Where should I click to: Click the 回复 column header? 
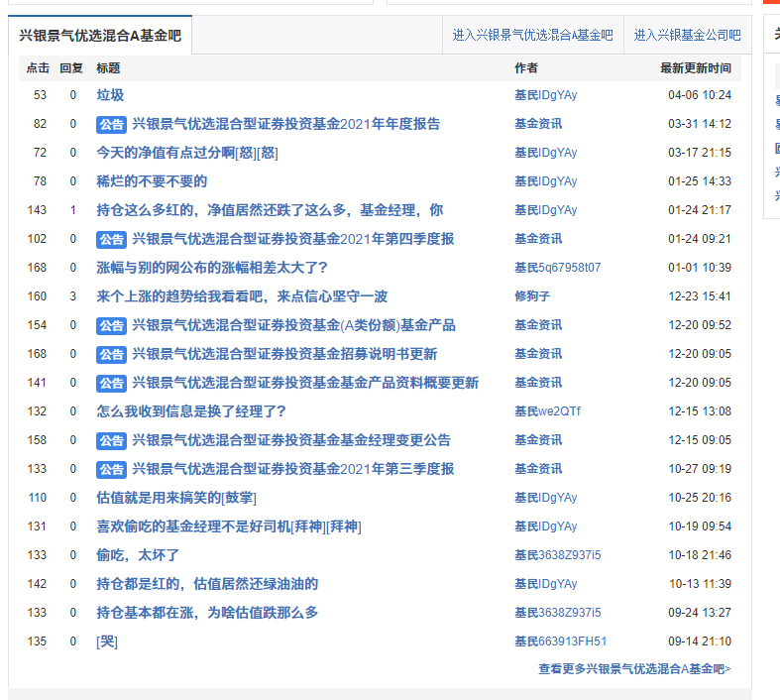pos(71,68)
